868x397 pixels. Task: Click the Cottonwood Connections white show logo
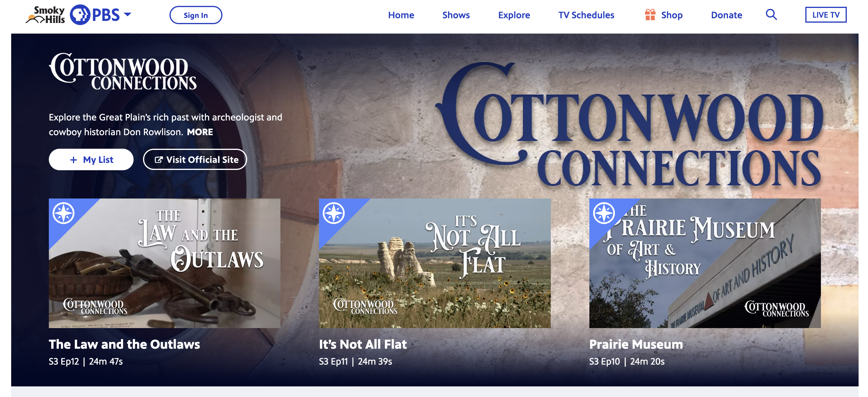(x=123, y=72)
